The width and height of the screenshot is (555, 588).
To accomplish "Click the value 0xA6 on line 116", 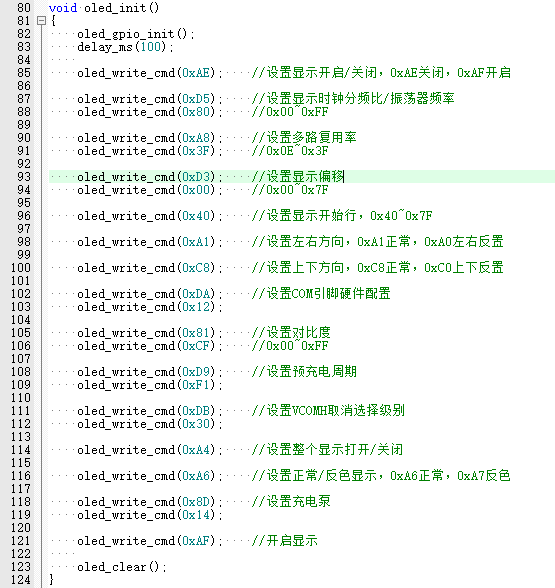I will click(196, 476).
